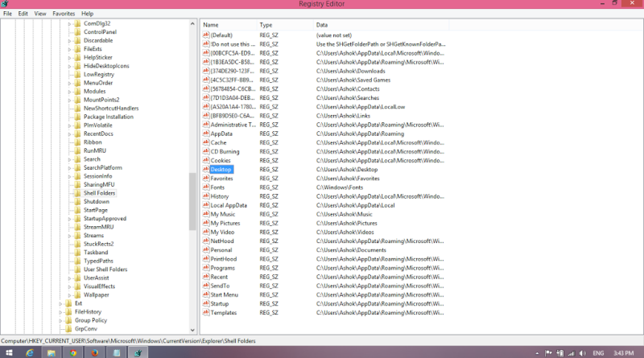Click the Windows Start button
The image size is (644, 358).
coord(7,352)
